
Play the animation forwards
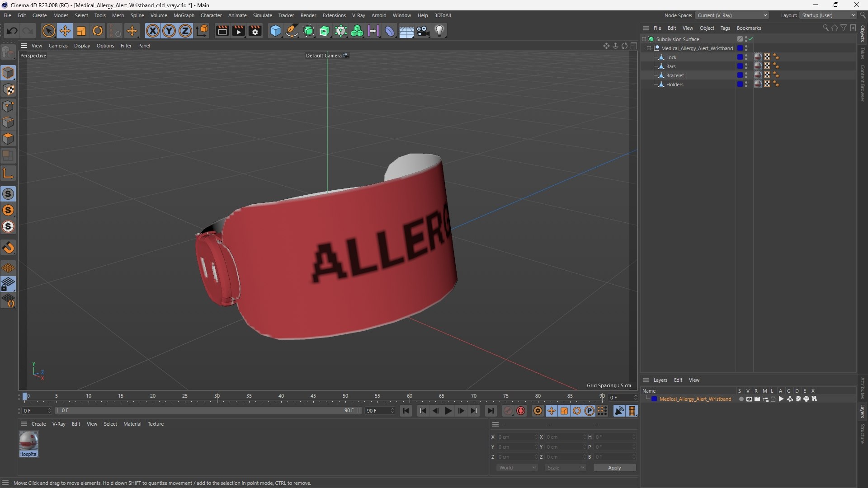[x=448, y=411]
